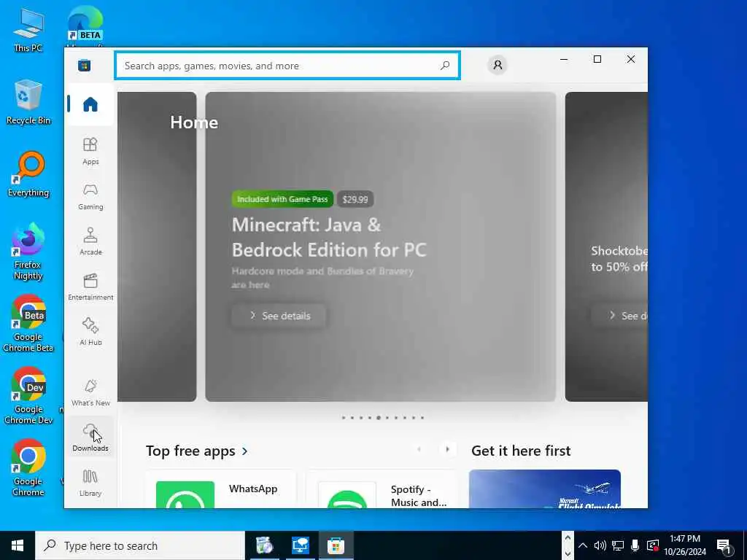Screen dimensions: 747x560
Task: Minimize the Microsoft Store window
Action: click(564, 59)
